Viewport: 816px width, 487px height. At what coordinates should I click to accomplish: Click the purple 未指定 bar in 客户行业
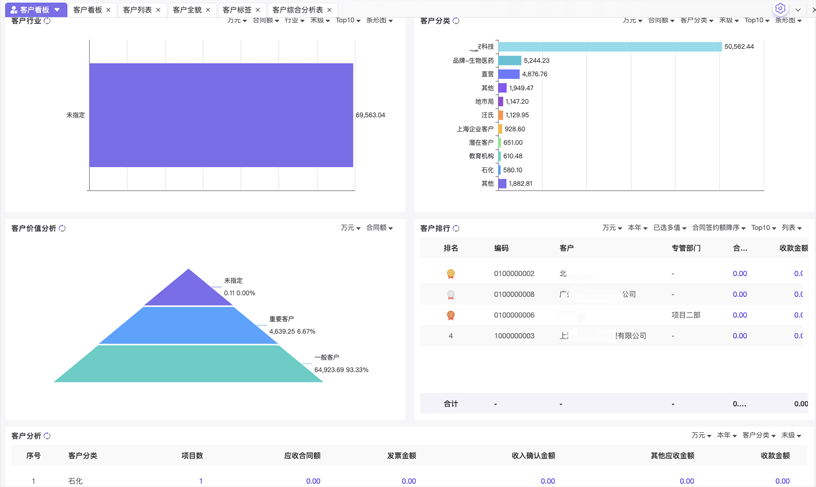tap(221, 115)
